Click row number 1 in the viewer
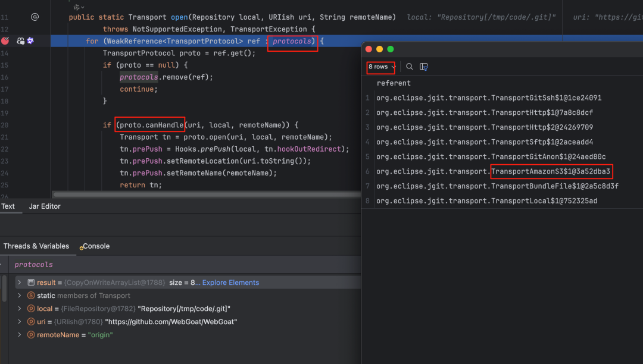 point(367,98)
